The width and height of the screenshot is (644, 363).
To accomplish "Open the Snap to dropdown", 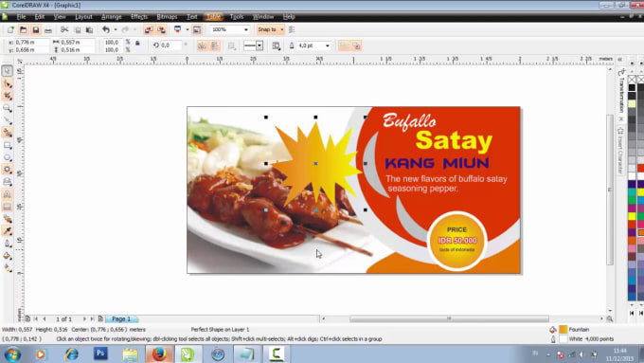I will 271,29.
